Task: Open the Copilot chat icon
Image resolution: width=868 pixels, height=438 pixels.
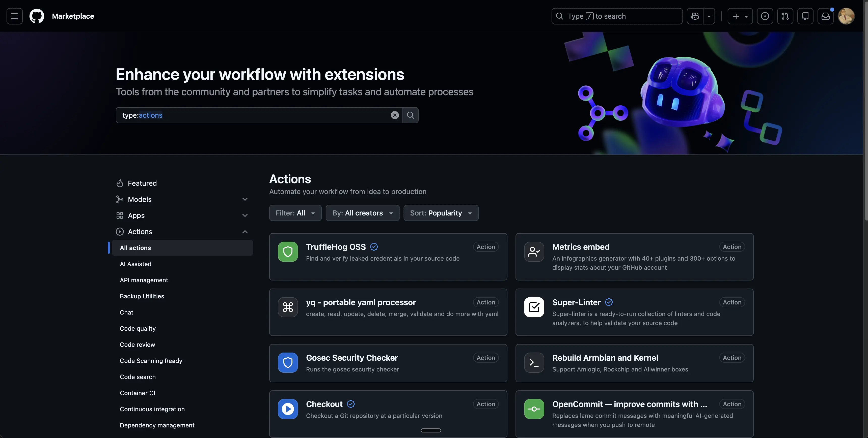Action: (x=695, y=16)
